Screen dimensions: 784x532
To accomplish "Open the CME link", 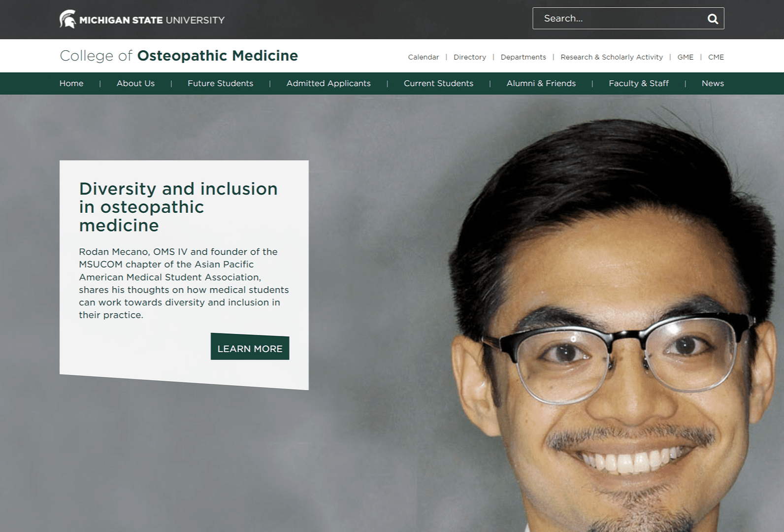I will click(716, 57).
